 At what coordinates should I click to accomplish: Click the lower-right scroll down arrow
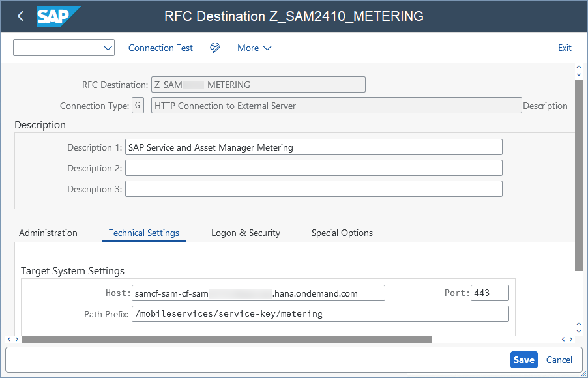579,331
